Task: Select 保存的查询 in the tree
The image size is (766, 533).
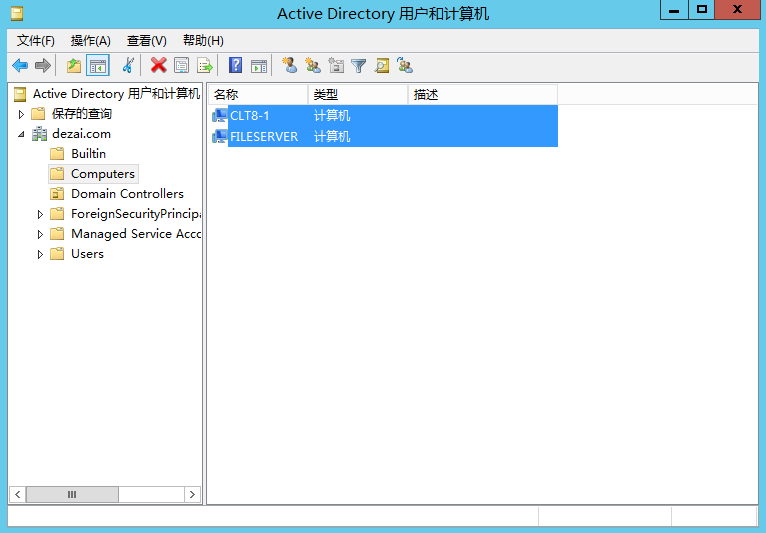Action: point(82,114)
